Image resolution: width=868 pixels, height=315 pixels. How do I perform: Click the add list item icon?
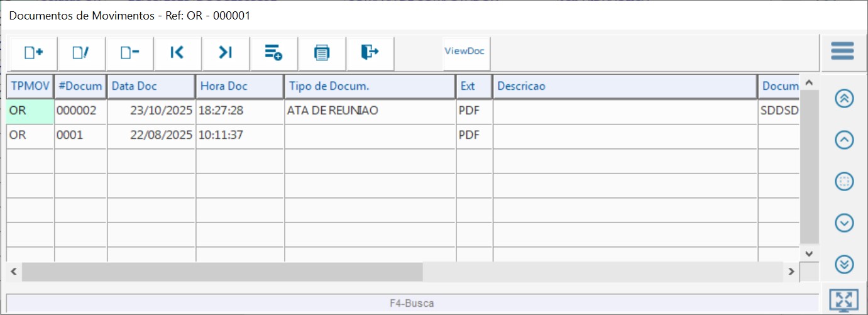point(273,53)
